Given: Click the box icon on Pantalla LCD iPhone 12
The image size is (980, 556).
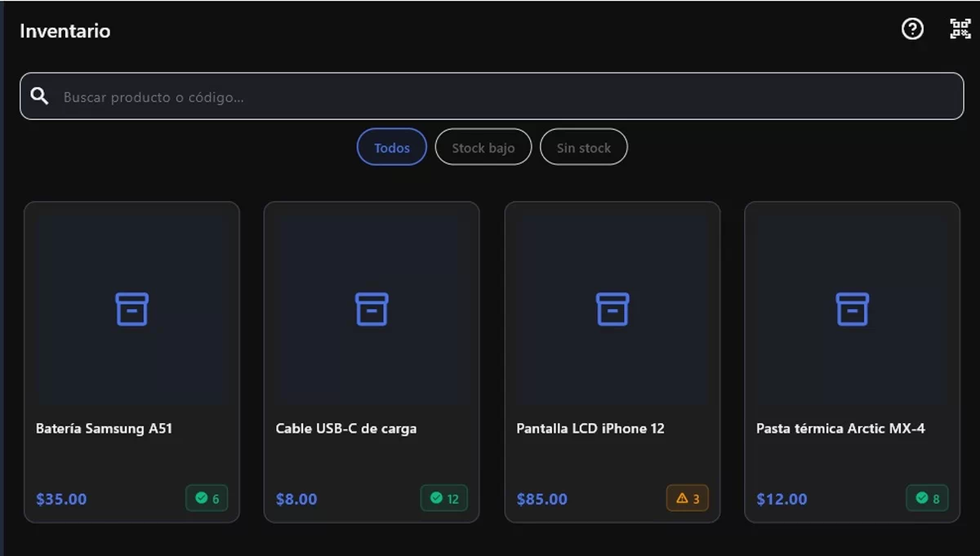Looking at the screenshot, I should point(612,309).
